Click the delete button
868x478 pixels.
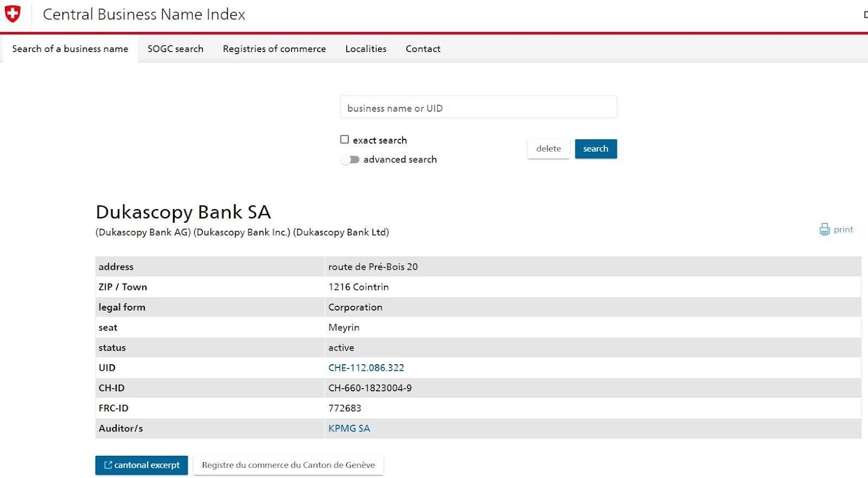(x=548, y=148)
